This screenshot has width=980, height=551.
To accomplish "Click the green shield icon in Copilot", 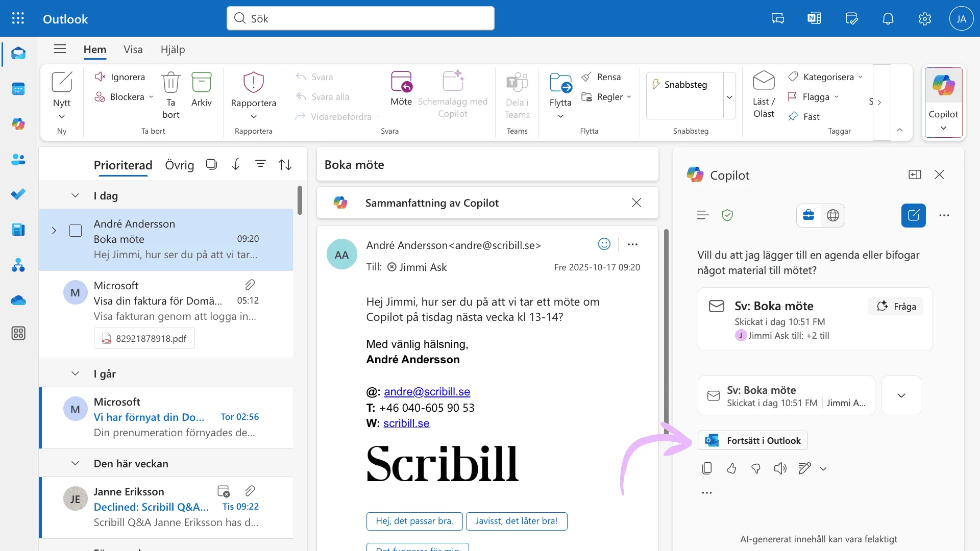I will pos(727,215).
